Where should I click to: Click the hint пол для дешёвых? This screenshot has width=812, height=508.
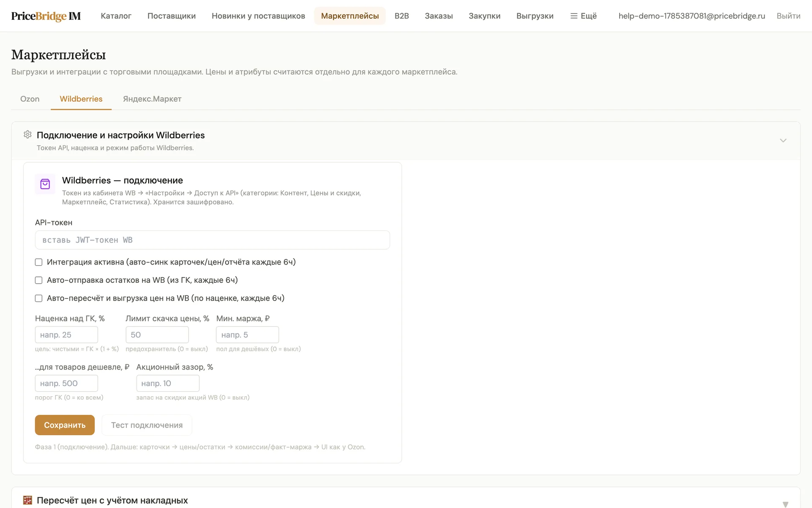pos(258,349)
